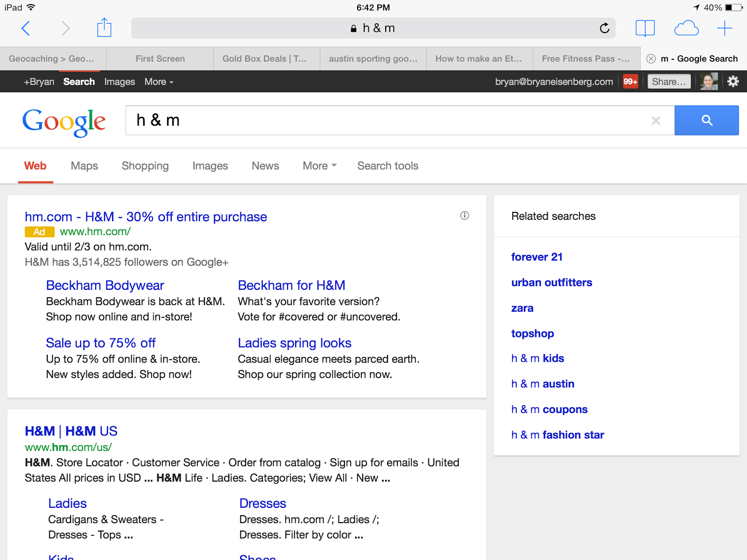Open the ad info icon for hm.com
Screen dimensions: 747x560
pyautogui.click(x=465, y=216)
